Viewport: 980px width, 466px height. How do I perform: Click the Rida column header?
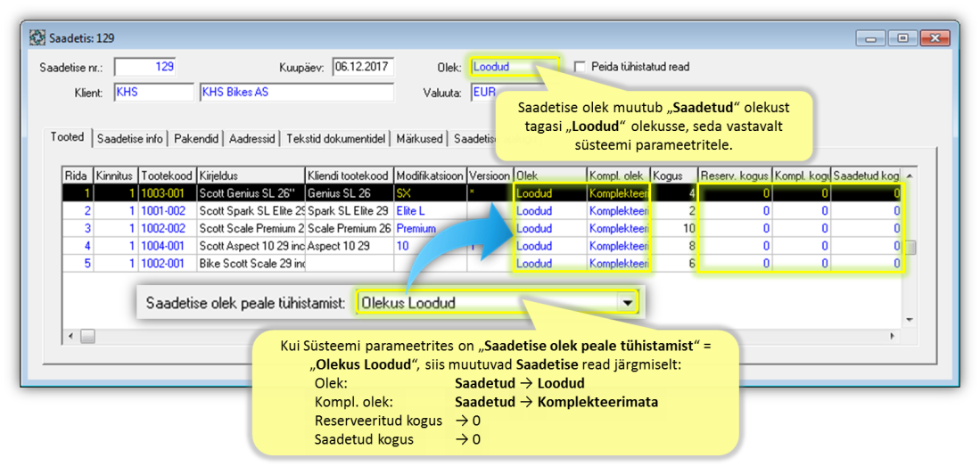click(x=78, y=176)
